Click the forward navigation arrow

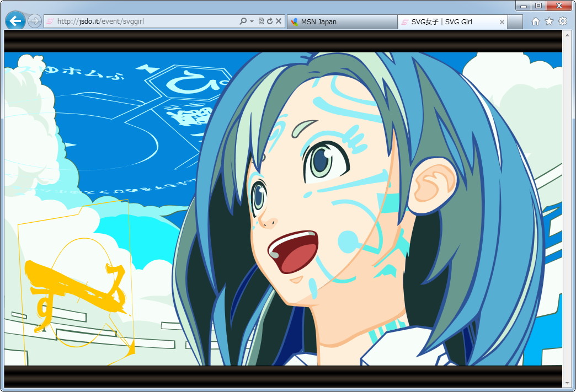pos(33,22)
